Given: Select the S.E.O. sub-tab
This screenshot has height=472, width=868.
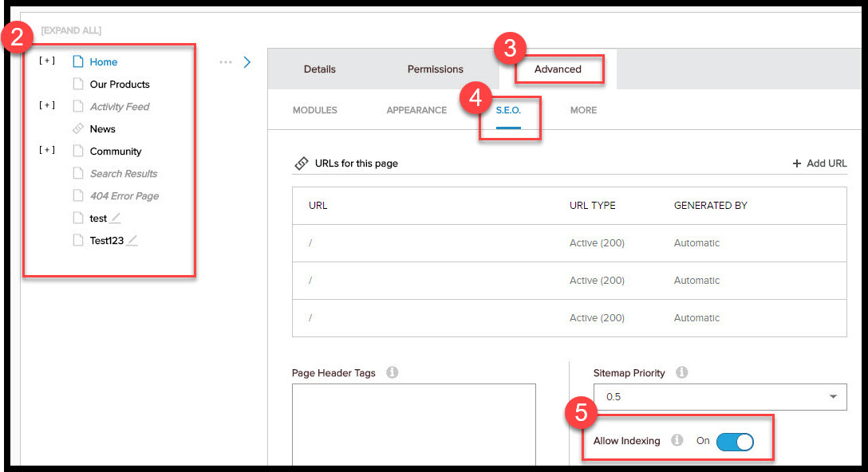Looking at the screenshot, I should click(x=508, y=110).
